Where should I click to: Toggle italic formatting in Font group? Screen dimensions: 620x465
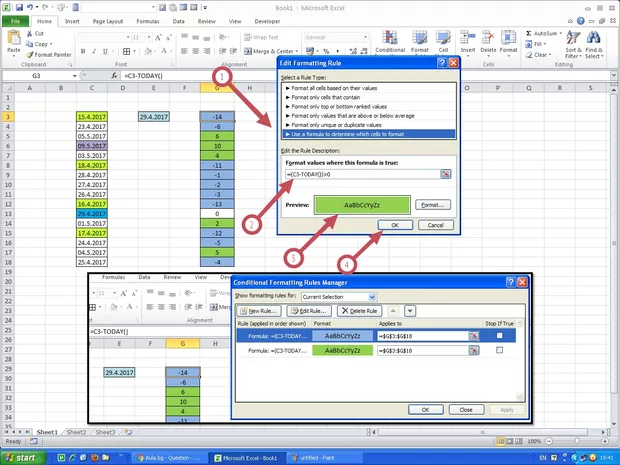tap(94, 51)
